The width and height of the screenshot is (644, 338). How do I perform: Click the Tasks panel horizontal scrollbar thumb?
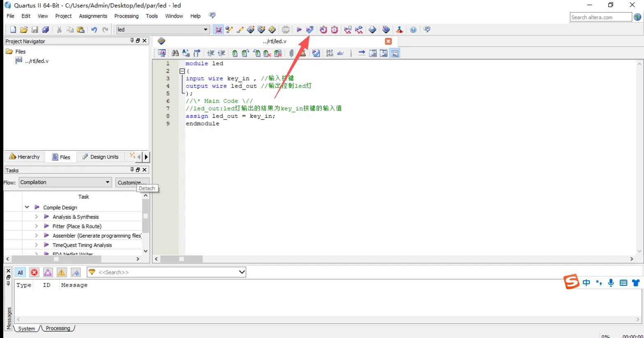coord(56,259)
